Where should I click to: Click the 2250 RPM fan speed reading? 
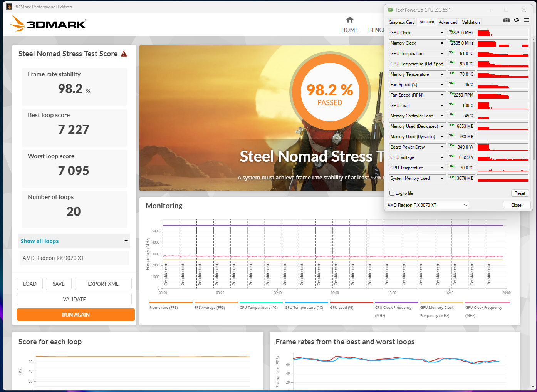(x=461, y=95)
